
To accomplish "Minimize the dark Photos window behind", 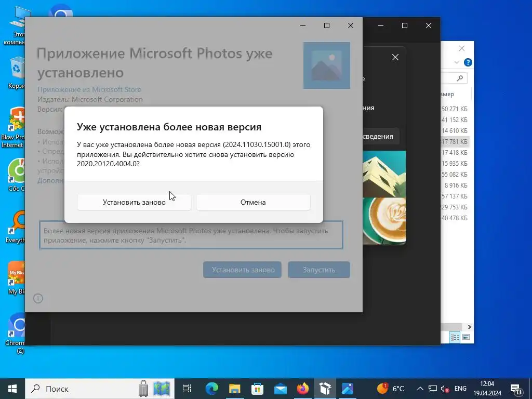I will 381,25.
